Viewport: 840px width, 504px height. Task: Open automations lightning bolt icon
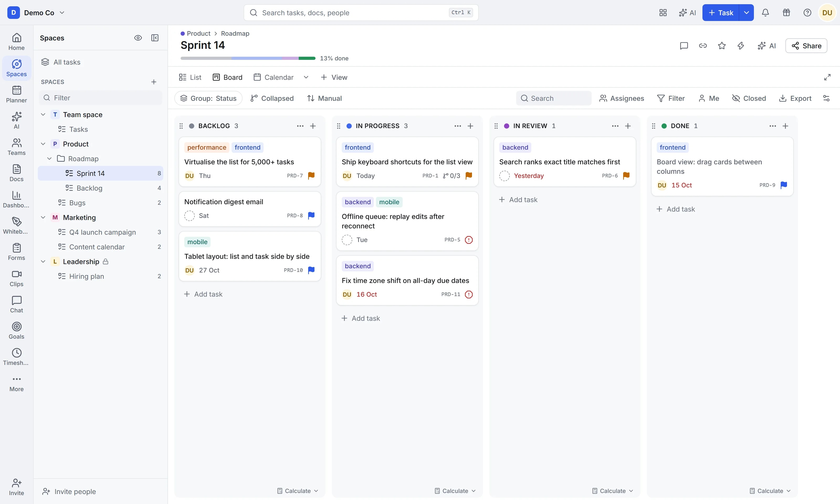point(741,45)
